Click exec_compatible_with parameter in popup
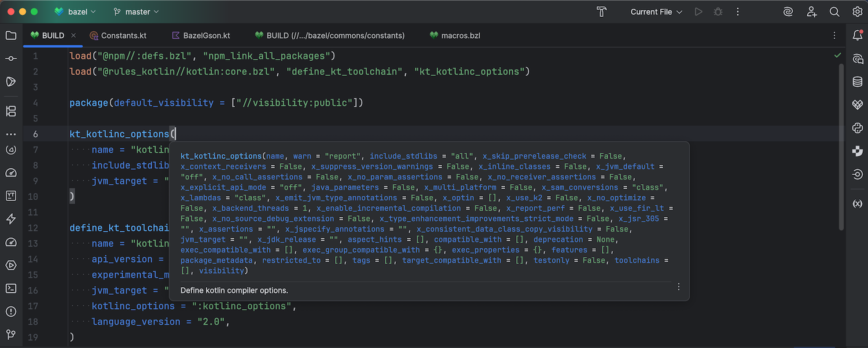This screenshot has width=868, height=348. tap(226, 250)
